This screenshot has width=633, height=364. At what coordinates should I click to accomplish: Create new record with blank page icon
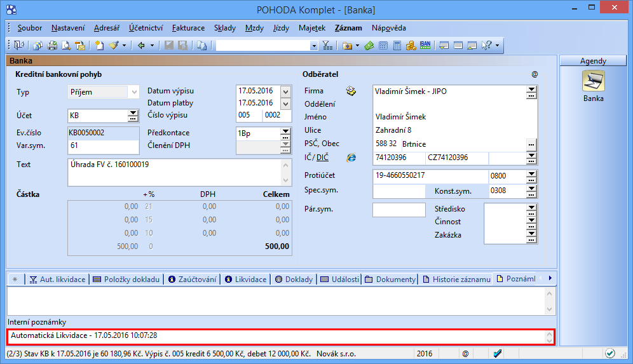[99, 45]
